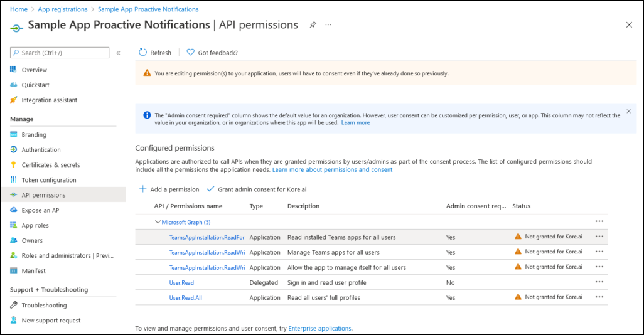
Task: Click the checkmark icon for Grant admin consent
Action: (x=210, y=189)
